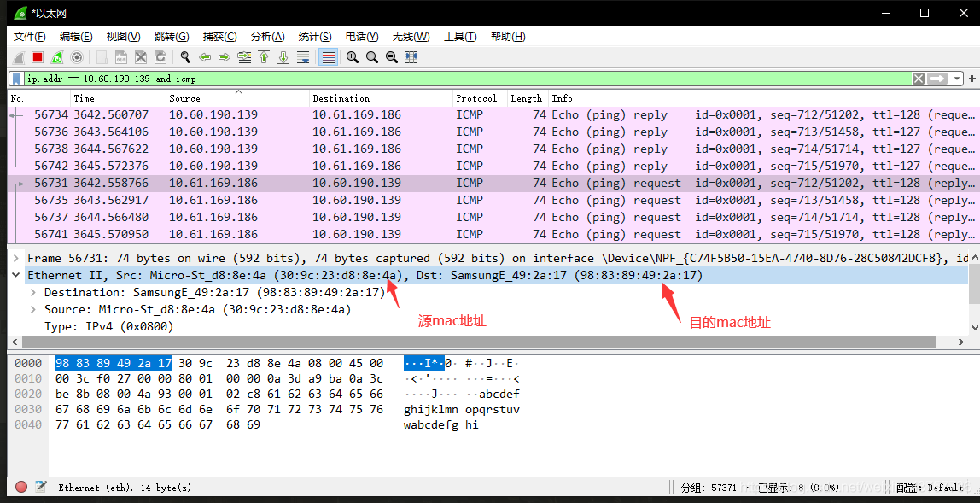
Task: Click the resize columns to fit icon
Action: 411,57
